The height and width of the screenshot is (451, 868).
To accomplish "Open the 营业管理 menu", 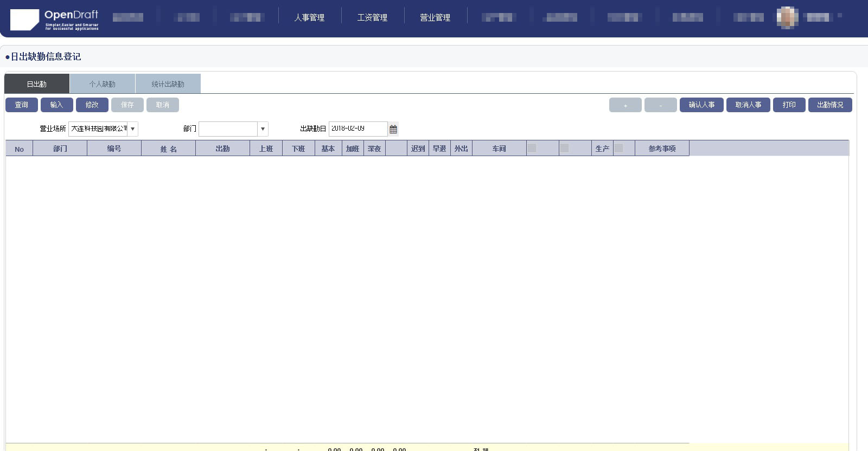I will (x=435, y=17).
